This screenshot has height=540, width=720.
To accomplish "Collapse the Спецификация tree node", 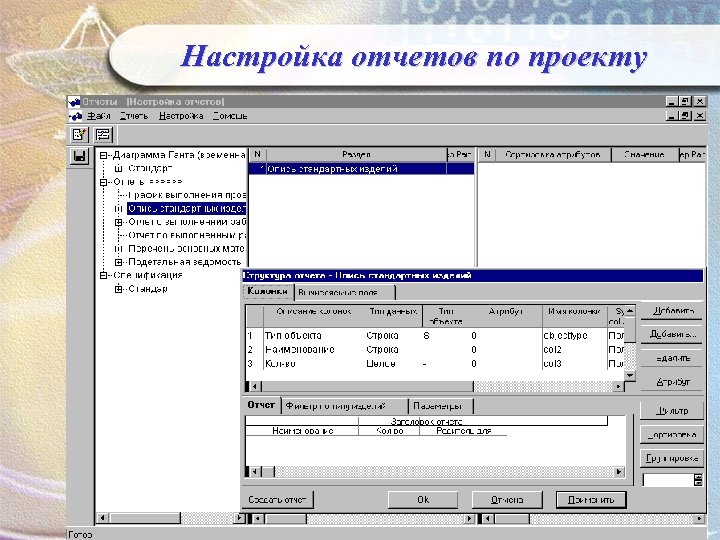I will (103, 276).
